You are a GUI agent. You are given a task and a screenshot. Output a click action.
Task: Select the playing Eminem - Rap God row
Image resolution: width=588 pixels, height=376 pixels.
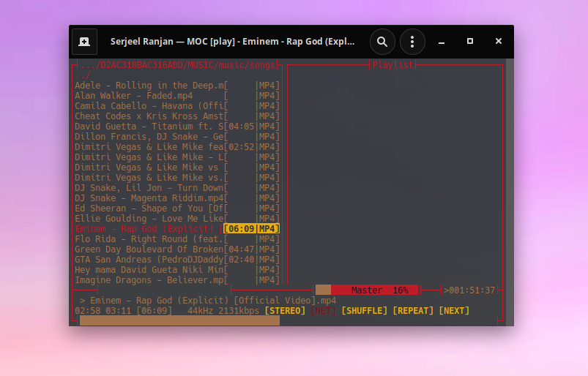(177, 229)
